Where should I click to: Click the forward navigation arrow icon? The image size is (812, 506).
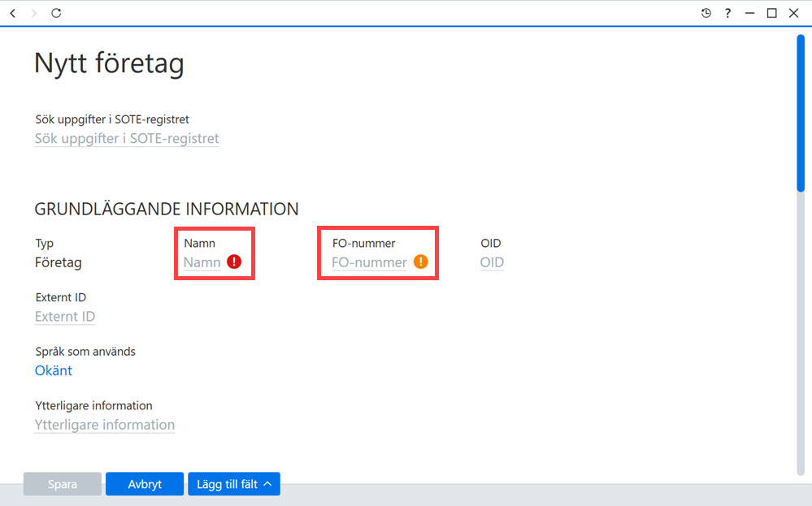(x=34, y=13)
